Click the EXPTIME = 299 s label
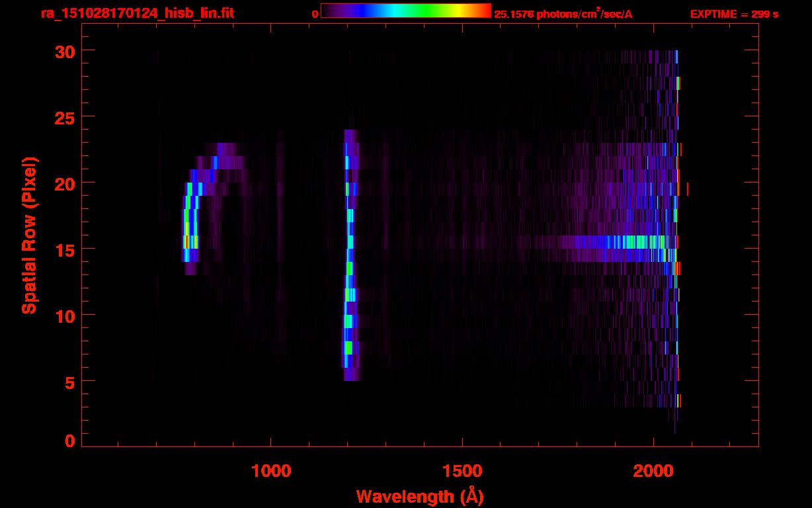 [734, 14]
